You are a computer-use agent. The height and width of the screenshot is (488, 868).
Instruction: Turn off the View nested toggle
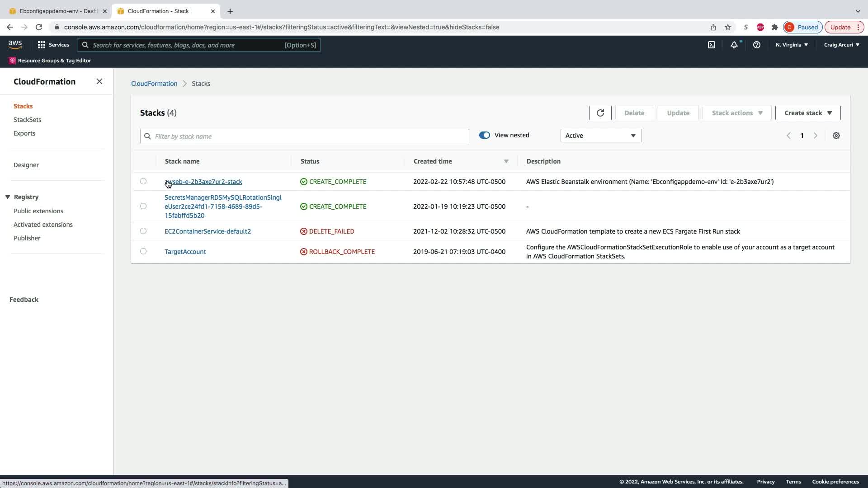[x=484, y=135]
